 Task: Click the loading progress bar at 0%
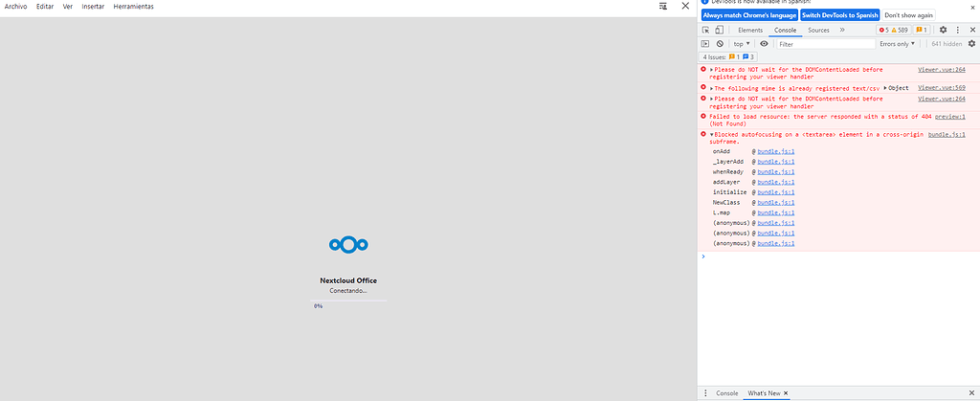click(348, 301)
